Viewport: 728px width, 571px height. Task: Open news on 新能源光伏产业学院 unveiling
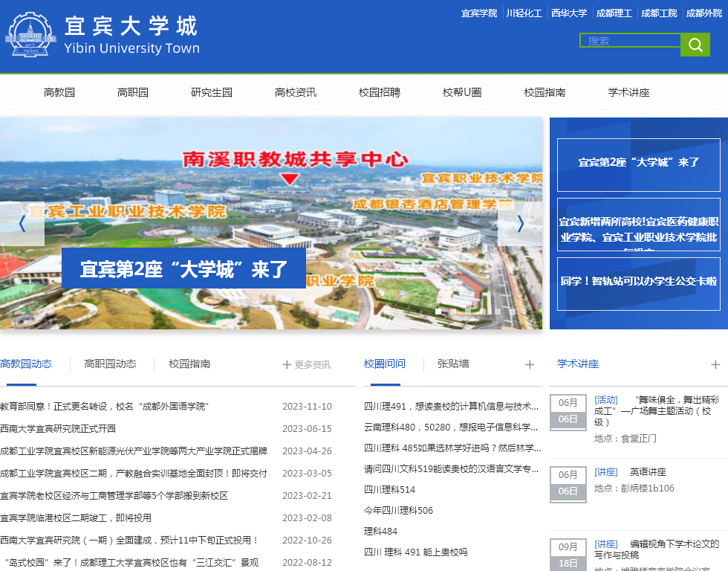(x=134, y=451)
